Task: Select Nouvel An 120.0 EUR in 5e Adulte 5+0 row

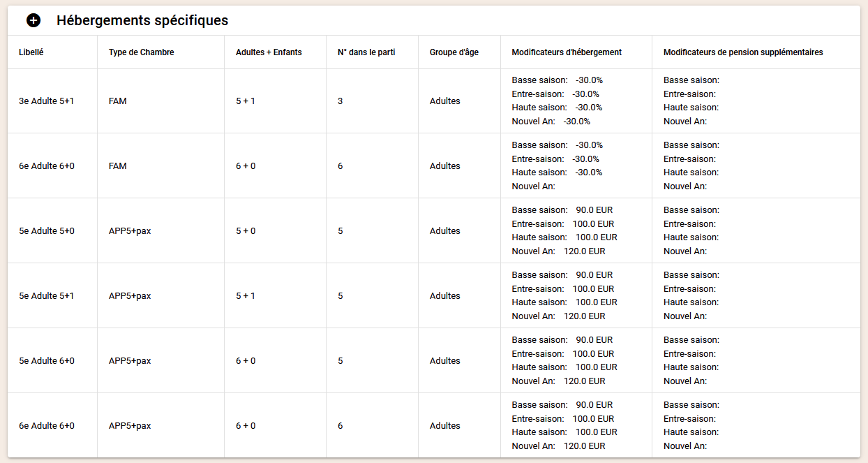Action: click(x=559, y=251)
